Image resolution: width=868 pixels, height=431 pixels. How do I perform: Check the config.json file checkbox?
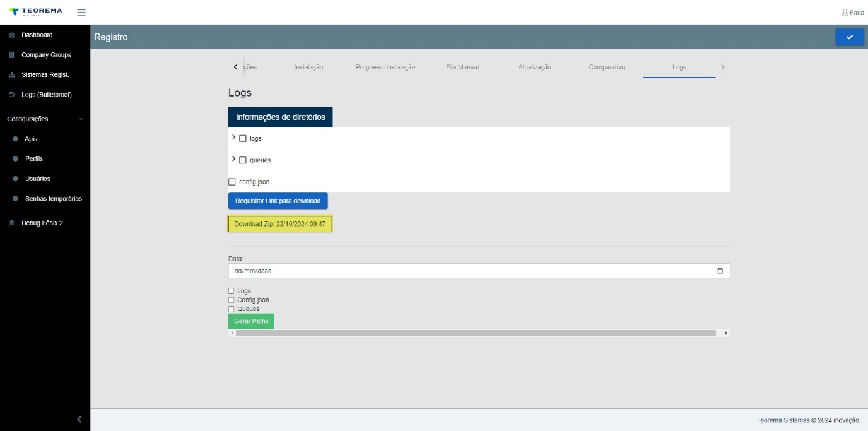pos(232,182)
